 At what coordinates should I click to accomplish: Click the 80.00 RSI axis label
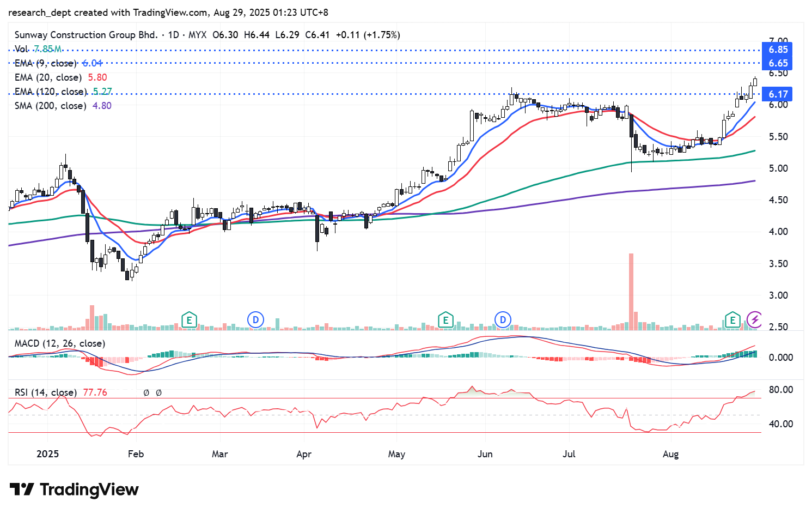[780, 390]
